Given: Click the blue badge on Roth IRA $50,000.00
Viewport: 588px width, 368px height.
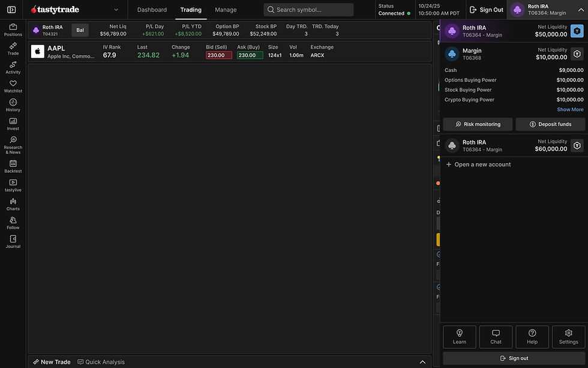Looking at the screenshot, I should click(x=577, y=31).
